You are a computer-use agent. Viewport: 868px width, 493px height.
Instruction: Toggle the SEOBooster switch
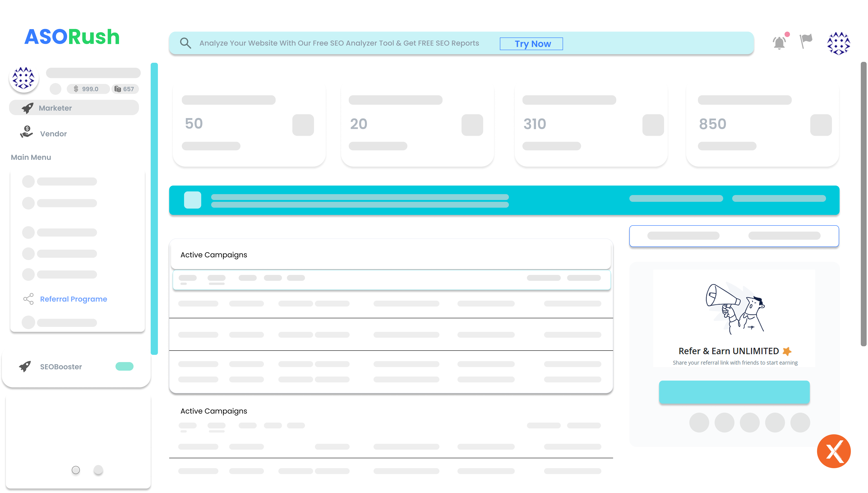coord(125,366)
